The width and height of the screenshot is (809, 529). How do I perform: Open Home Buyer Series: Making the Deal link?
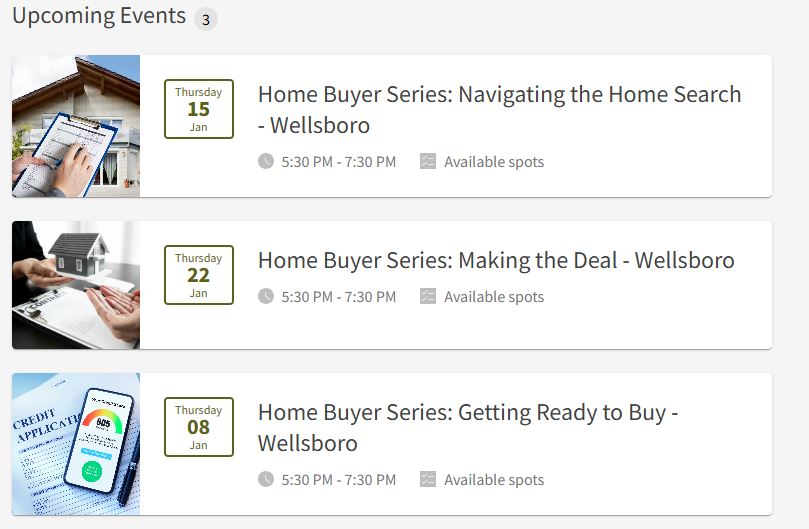pos(496,261)
